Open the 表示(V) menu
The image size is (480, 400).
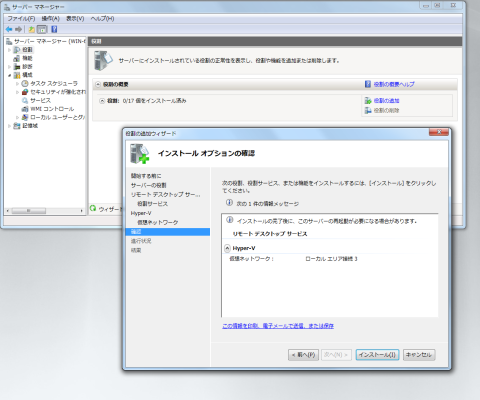(x=75, y=19)
